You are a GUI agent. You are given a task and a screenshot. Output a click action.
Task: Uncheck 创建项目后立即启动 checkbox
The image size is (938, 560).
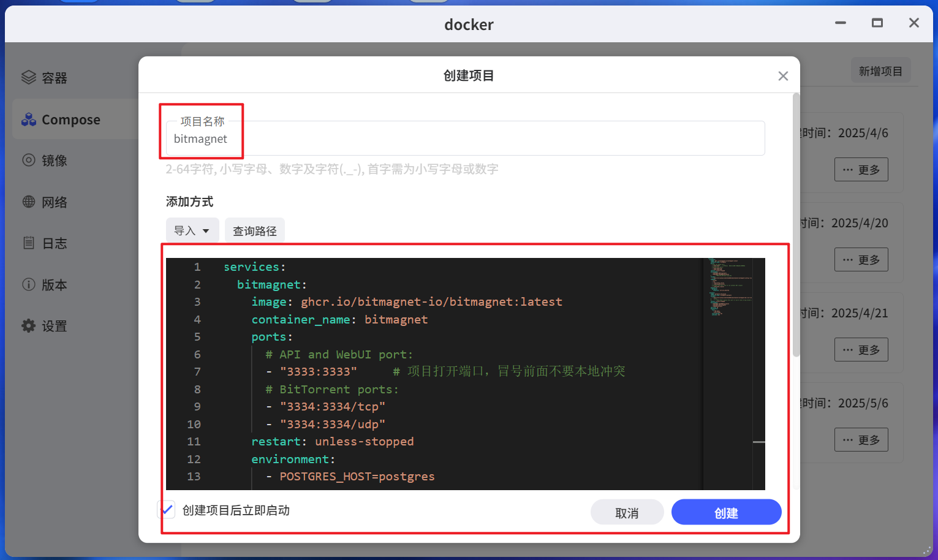coord(166,509)
